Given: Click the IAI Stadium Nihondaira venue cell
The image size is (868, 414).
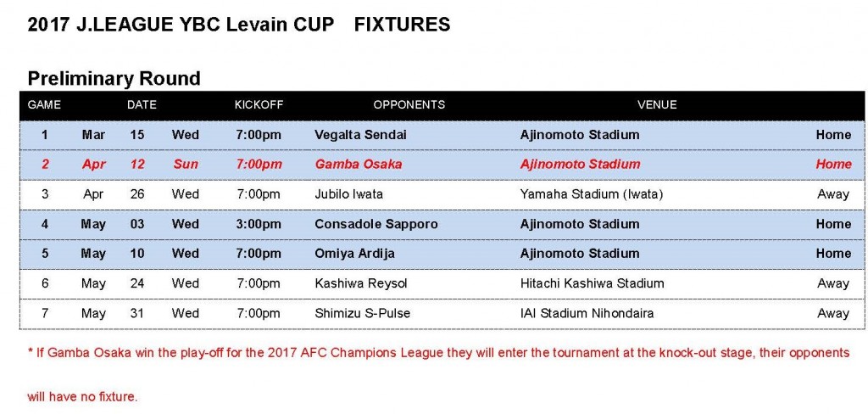Looking at the screenshot, I should tap(587, 313).
